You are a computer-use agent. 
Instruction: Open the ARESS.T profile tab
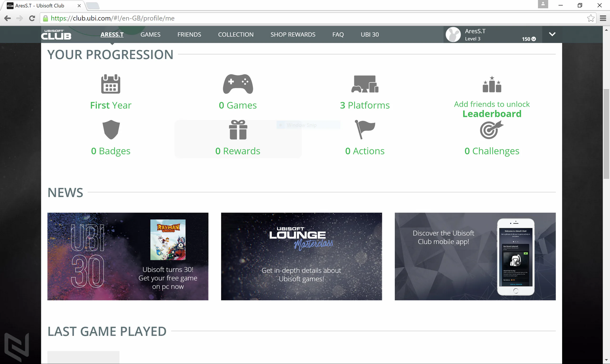pyautogui.click(x=112, y=35)
